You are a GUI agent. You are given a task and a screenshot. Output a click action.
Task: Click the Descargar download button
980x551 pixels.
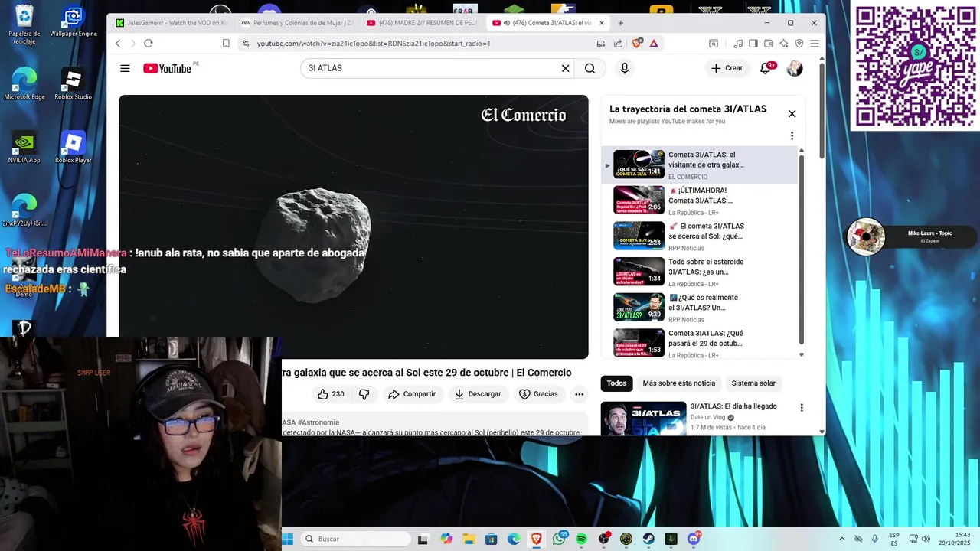tap(478, 394)
